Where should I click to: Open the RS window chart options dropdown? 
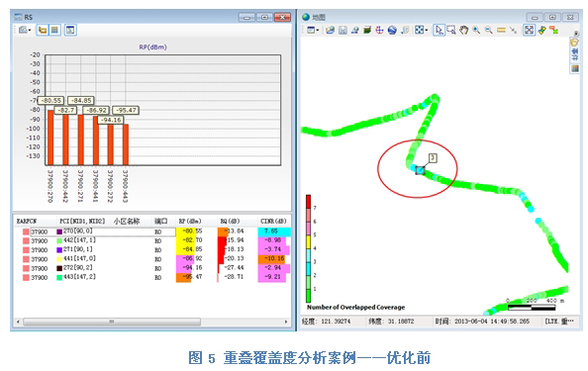pos(25,30)
